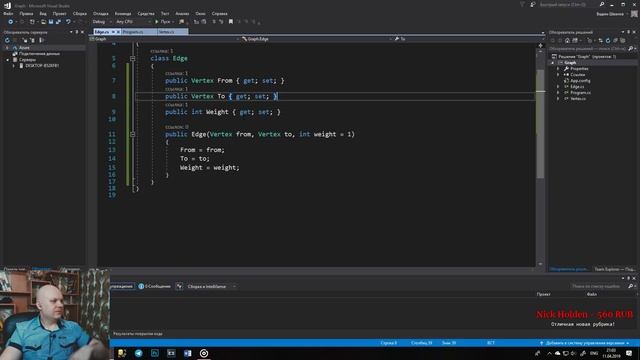The image size is (640, 360).
Task: Click the Undo toolbar icon
Action: (68, 22)
